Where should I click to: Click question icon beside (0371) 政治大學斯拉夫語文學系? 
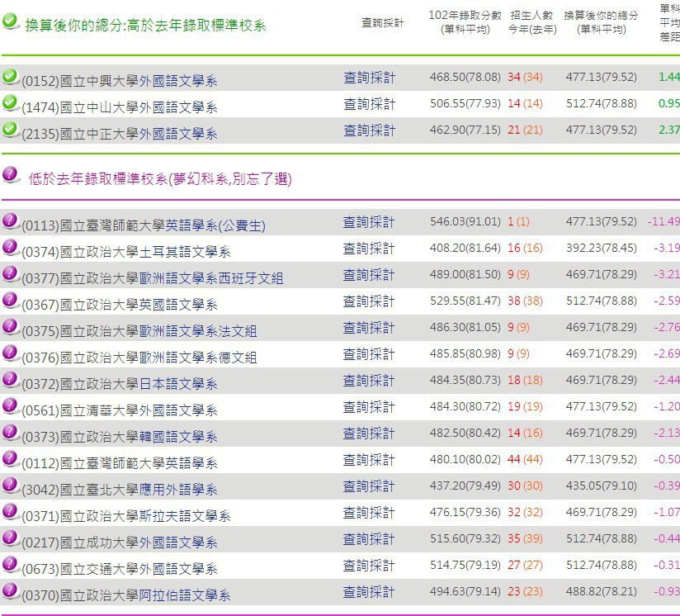[10, 512]
